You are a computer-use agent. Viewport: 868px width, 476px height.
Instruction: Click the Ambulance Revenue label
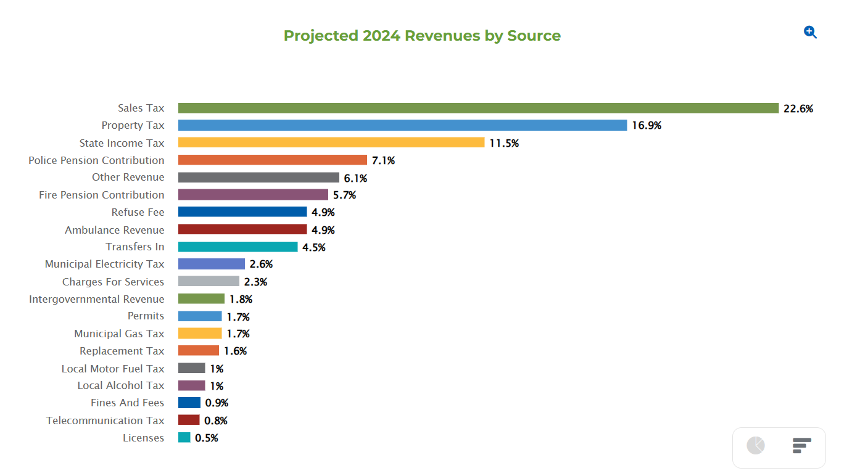click(x=115, y=230)
